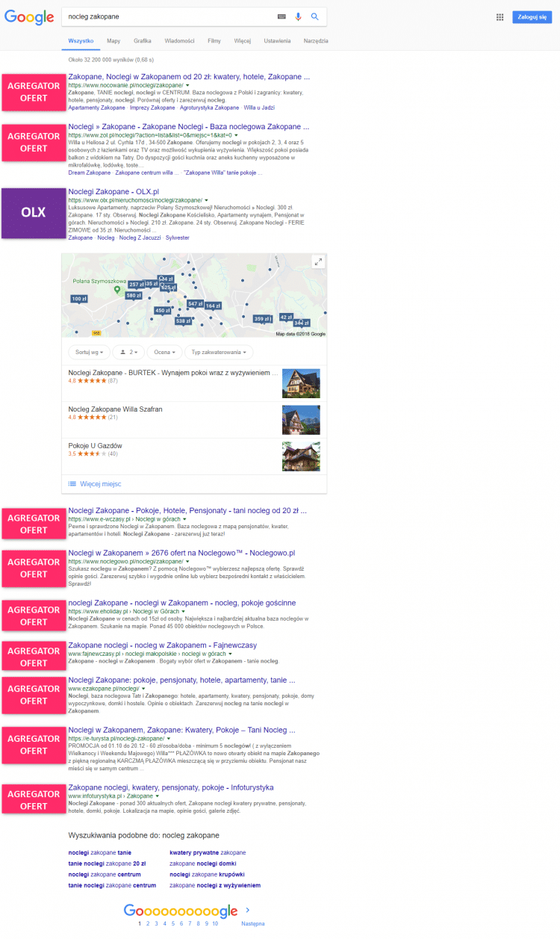Viewport: 560px width, 939px height.
Task: Switch to the Mapy tab
Action: (x=113, y=40)
